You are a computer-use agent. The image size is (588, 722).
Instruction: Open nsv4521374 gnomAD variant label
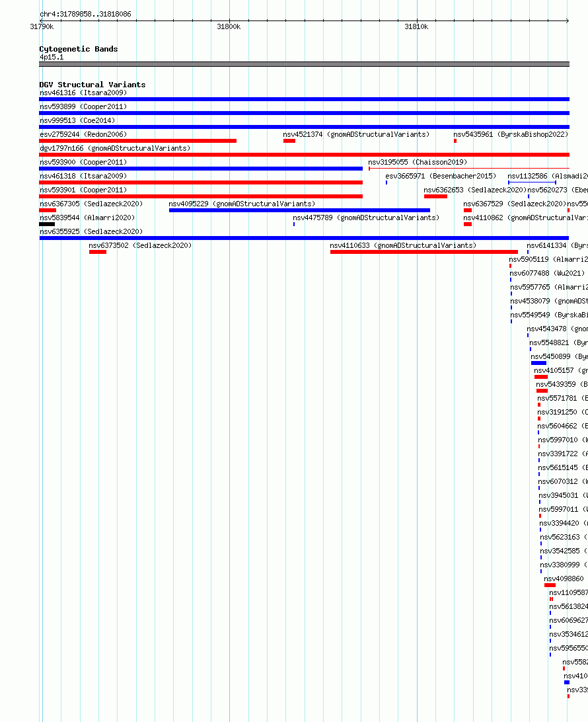(x=356, y=134)
